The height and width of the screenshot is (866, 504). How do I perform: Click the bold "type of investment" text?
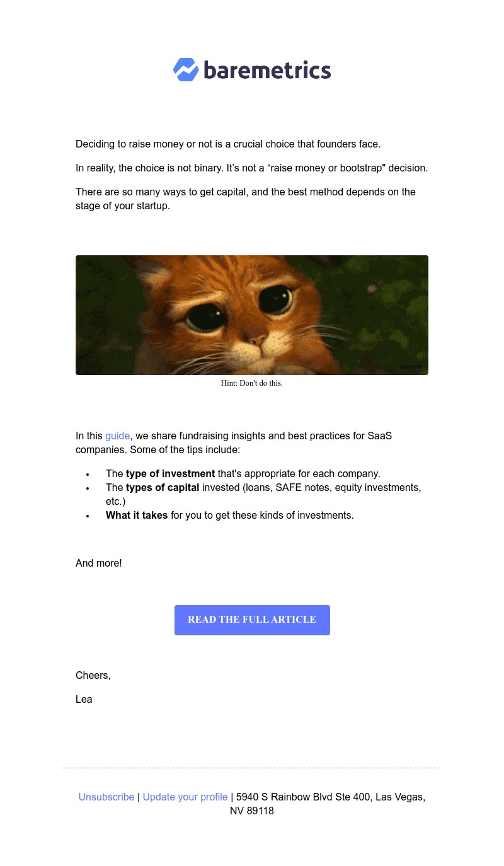170,474
